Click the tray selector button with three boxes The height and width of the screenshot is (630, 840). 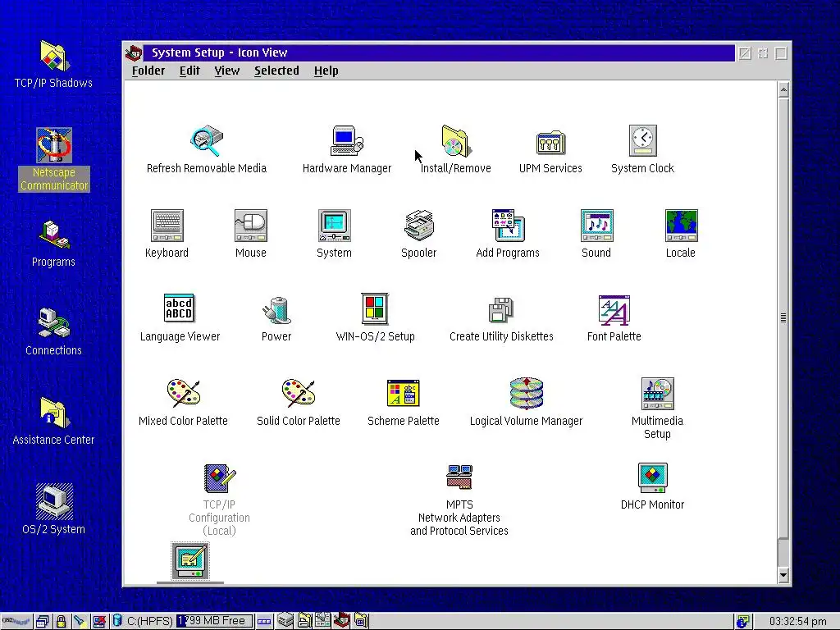tap(264, 622)
